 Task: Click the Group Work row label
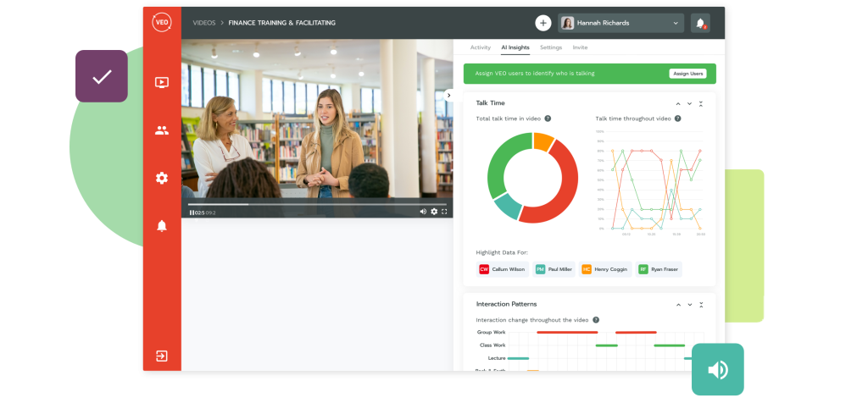[x=492, y=332]
